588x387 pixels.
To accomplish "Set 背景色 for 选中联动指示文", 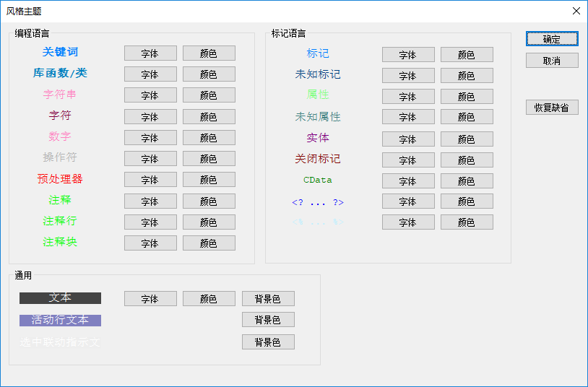I will point(268,342).
